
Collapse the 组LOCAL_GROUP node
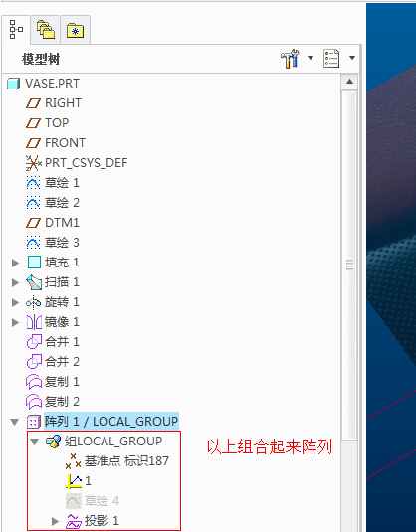pos(34,443)
